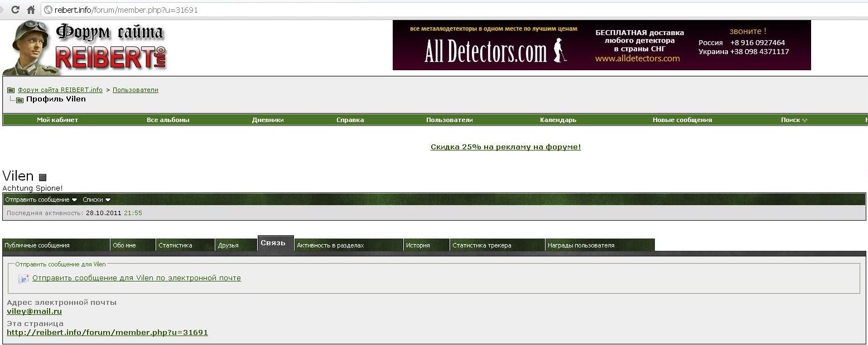The height and width of the screenshot is (345, 868).
Task: Expand the 'Поиск' dropdown menu
Action: (794, 120)
